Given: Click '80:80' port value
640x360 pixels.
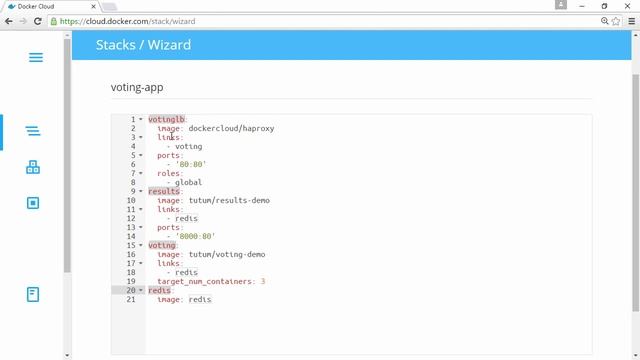Looking at the screenshot, I should pyautogui.click(x=191, y=164).
